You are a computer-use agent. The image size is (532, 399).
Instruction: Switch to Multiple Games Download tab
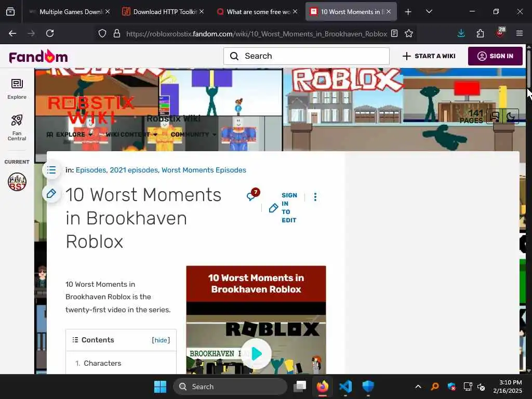[x=70, y=12]
